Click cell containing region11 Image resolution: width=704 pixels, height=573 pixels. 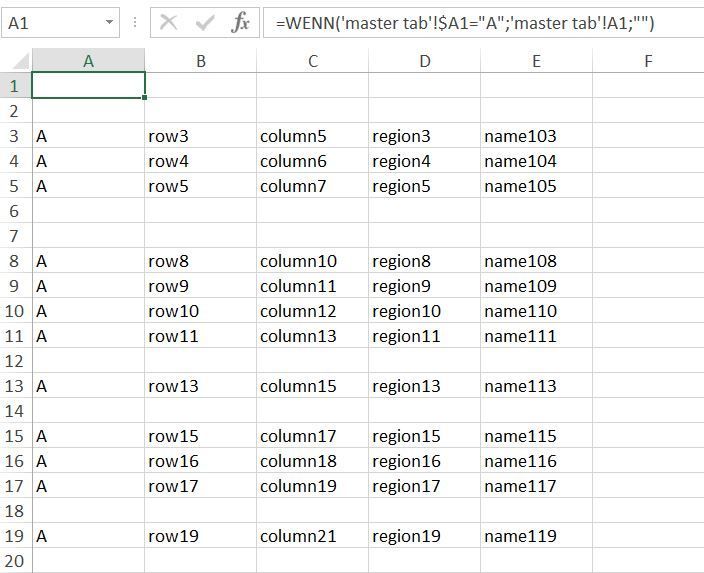click(x=425, y=335)
